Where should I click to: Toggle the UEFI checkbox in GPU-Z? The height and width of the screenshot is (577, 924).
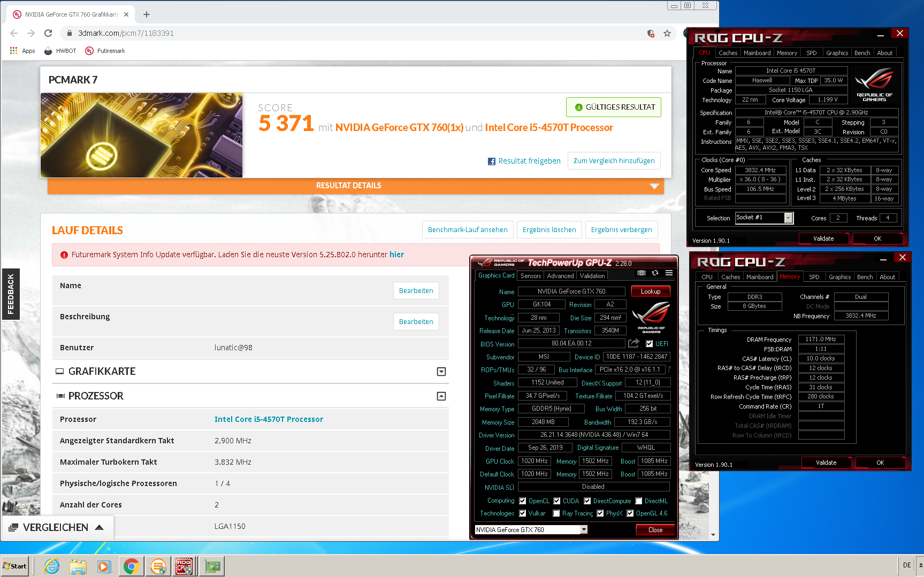pyautogui.click(x=649, y=344)
